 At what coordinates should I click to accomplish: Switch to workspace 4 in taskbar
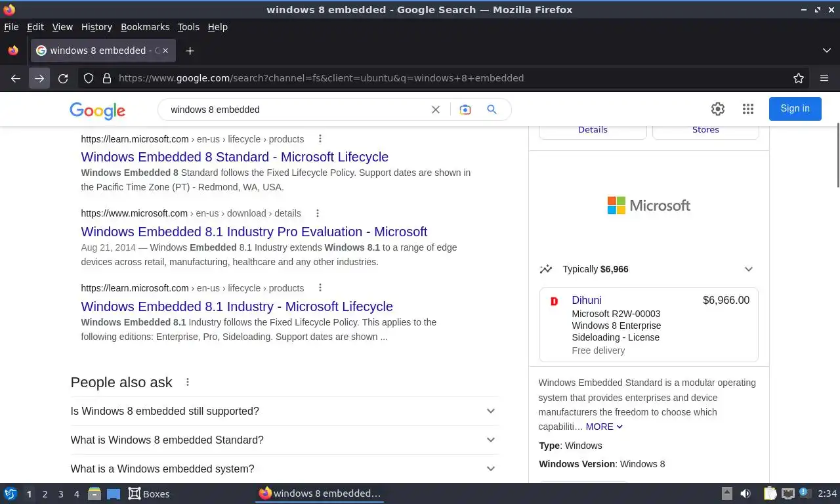(x=76, y=494)
